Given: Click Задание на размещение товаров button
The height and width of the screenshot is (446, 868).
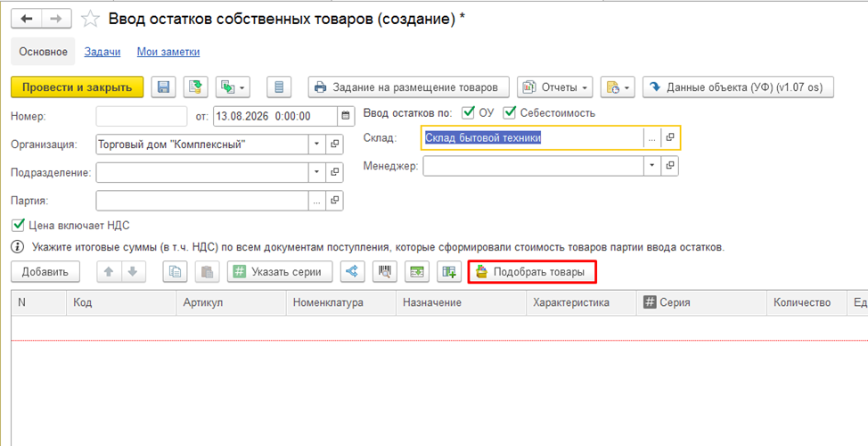Looking at the screenshot, I should pos(408,87).
